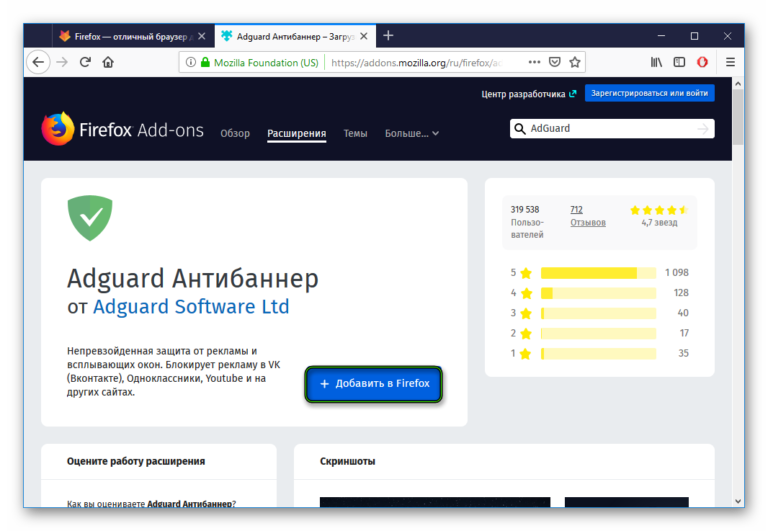Click the Скриншоты section heading
Image resolution: width=768 pixels, height=531 pixels.
[348, 461]
